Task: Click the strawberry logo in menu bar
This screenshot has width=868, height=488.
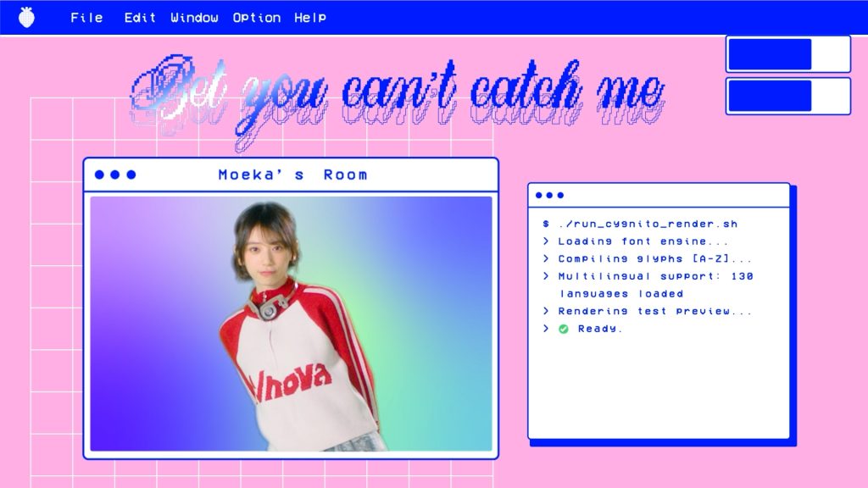Action: (x=27, y=17)
